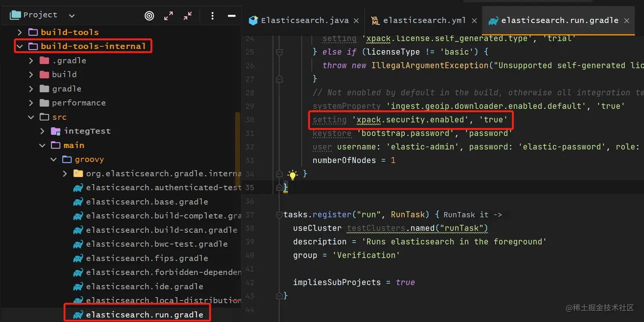Open Project panel options three-dot menu

coord(213,16)
